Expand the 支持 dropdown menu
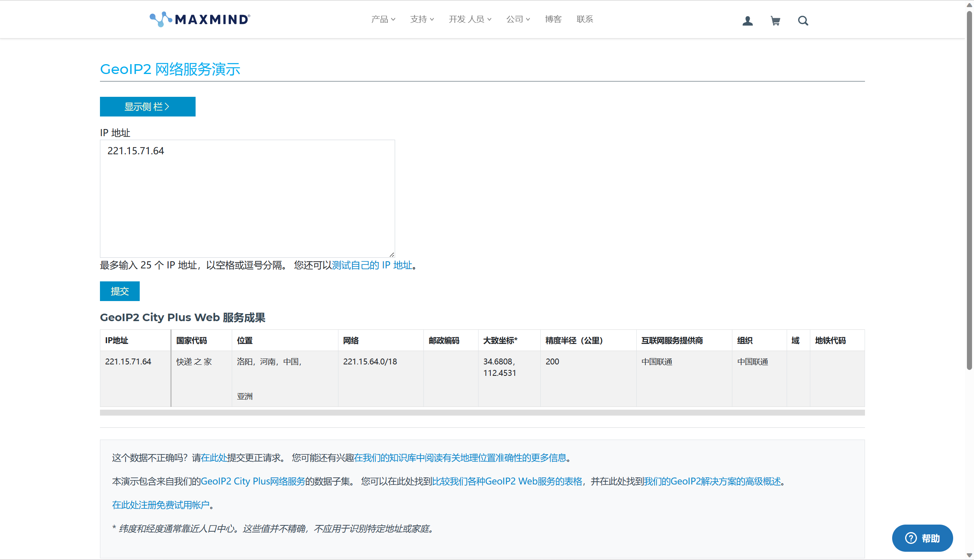This screenshot has height=560, width=974. [x=422, y=19]
